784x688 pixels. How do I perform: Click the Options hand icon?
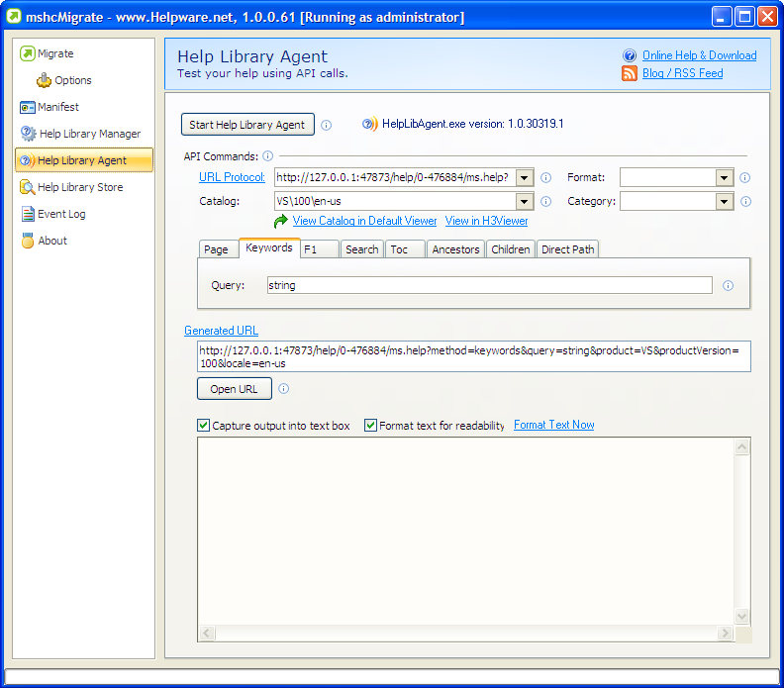pos(44,80)
